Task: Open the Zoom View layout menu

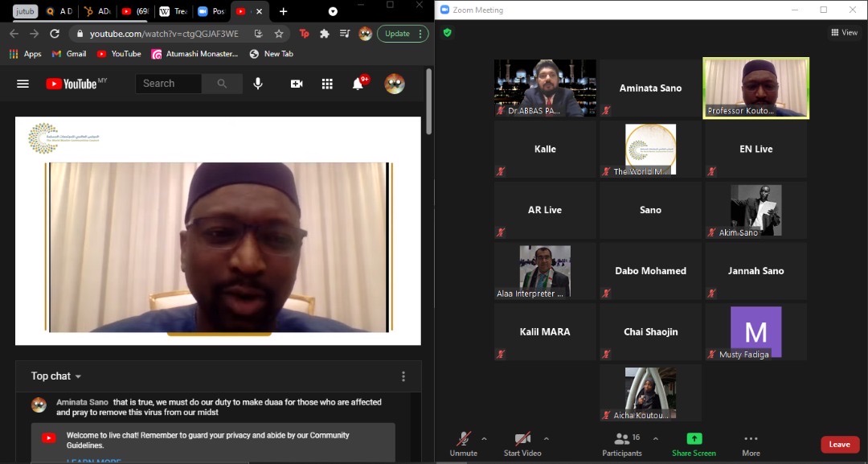Action: (x=844, y=33)
